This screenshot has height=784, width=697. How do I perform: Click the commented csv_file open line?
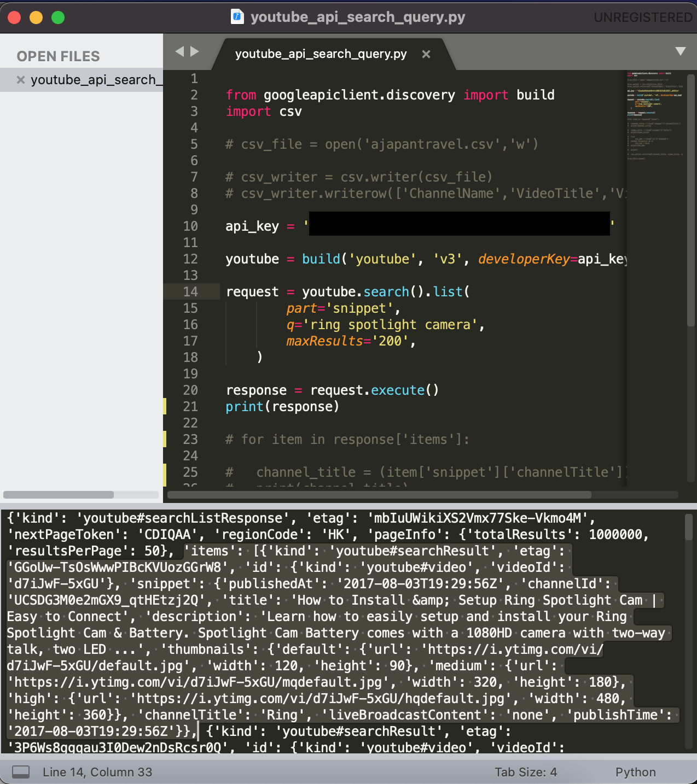(x=382, y=144)
